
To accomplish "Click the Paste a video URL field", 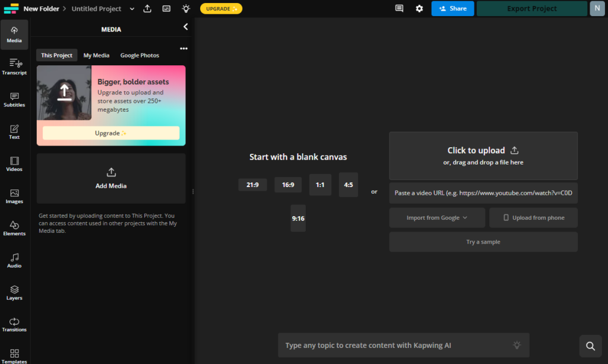I will (x=483, y=194).
